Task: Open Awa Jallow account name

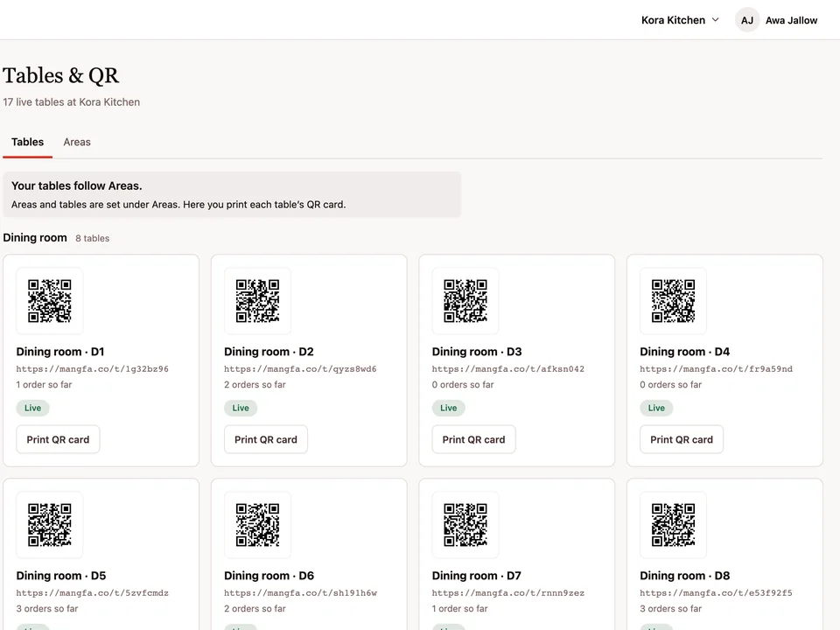Action: tap(791, 20)
